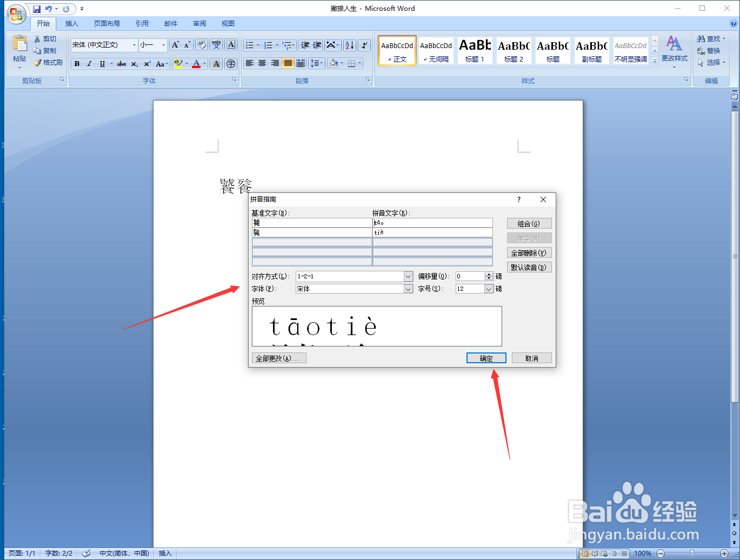Expand alignment (对齐方式) combo box
This screenshot has height=560, width=740.
coord(409,276)
